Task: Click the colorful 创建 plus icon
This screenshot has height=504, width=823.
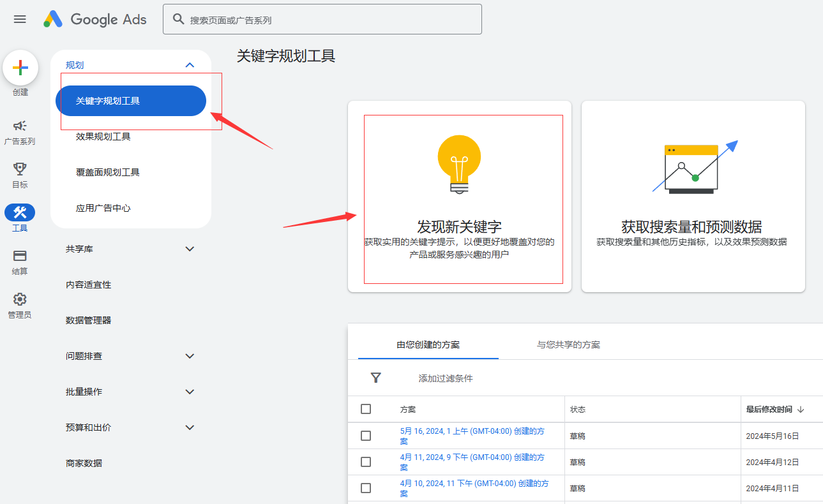Action: [x=20, y=68]
